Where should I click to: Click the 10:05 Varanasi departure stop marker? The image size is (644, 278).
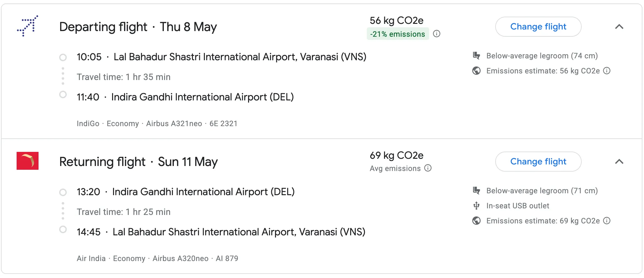pos(63,57)
